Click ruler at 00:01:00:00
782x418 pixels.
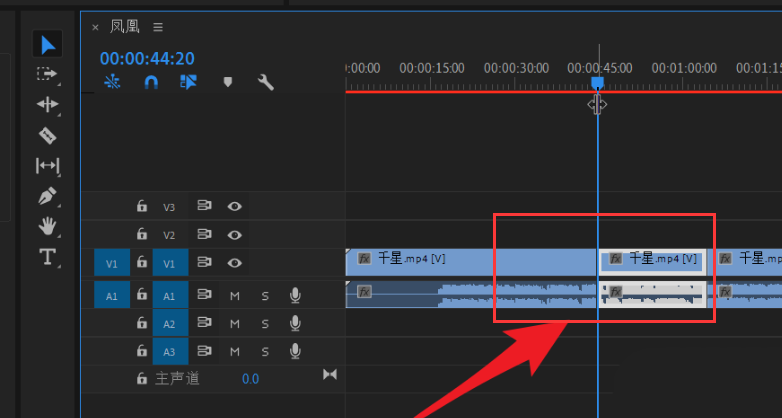coord(684,68)
